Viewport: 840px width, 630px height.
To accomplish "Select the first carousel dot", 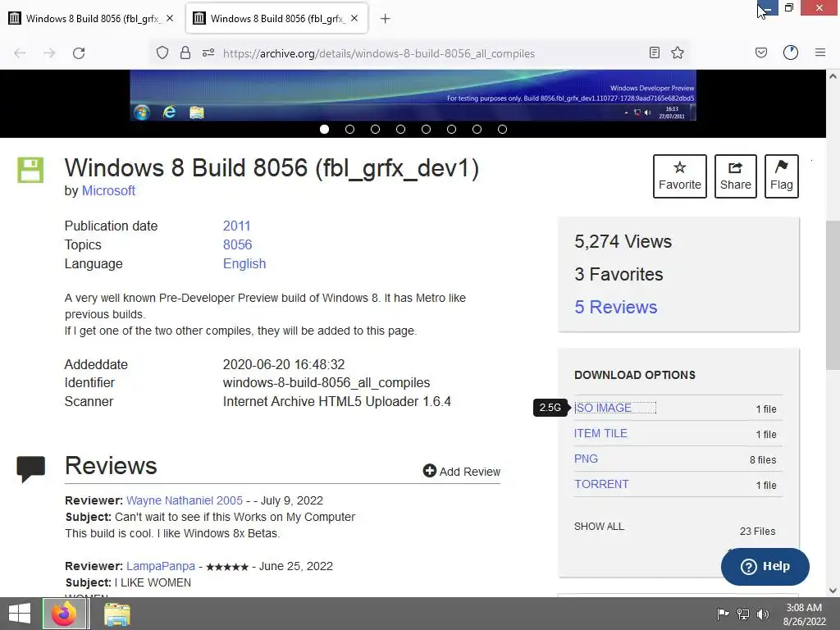I will coord(324,129).
